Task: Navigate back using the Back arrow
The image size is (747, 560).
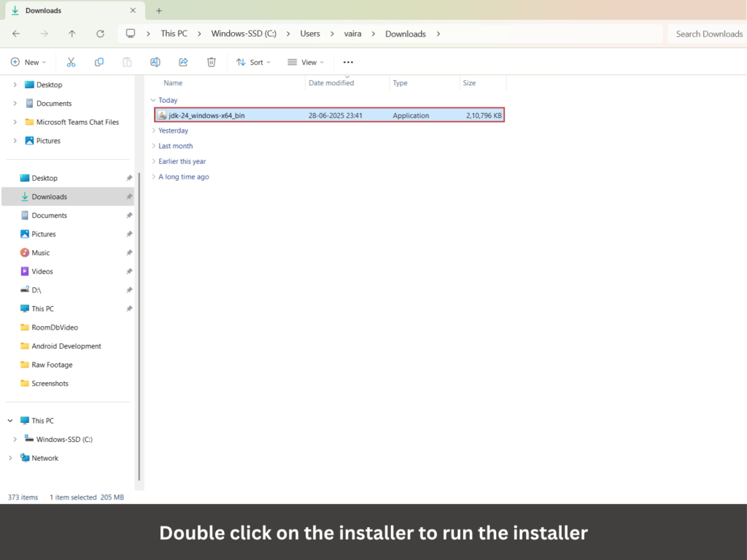Action: pos(16,34)
